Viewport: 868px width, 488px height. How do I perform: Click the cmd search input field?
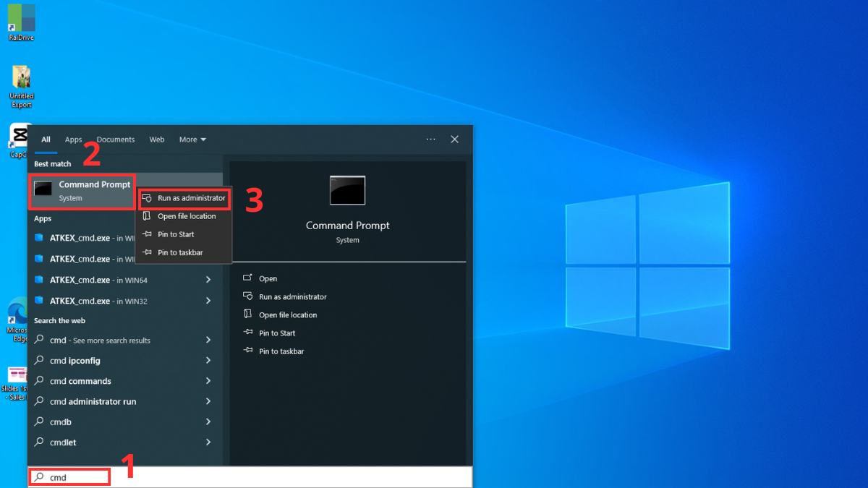[250, 477]
